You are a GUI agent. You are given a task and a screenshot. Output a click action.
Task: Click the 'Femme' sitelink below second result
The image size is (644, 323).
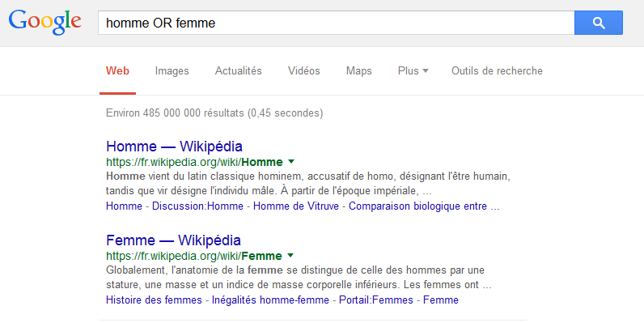(x=441, y=300)
